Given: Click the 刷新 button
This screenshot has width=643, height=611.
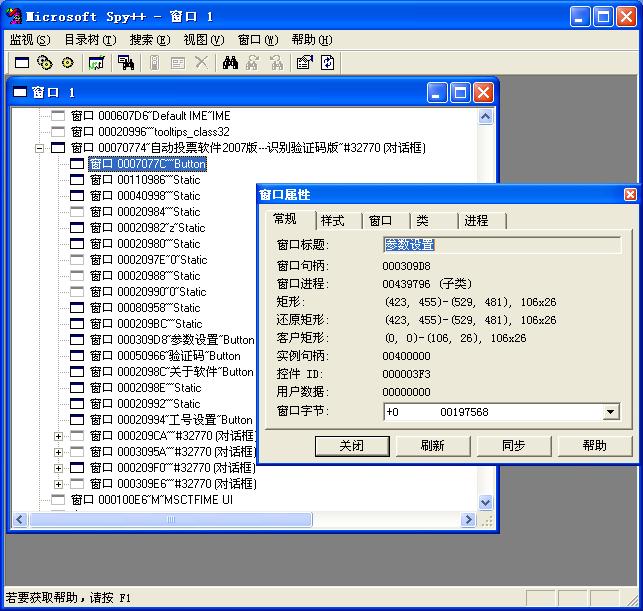Looking at the screenshot, I should 433,446.
